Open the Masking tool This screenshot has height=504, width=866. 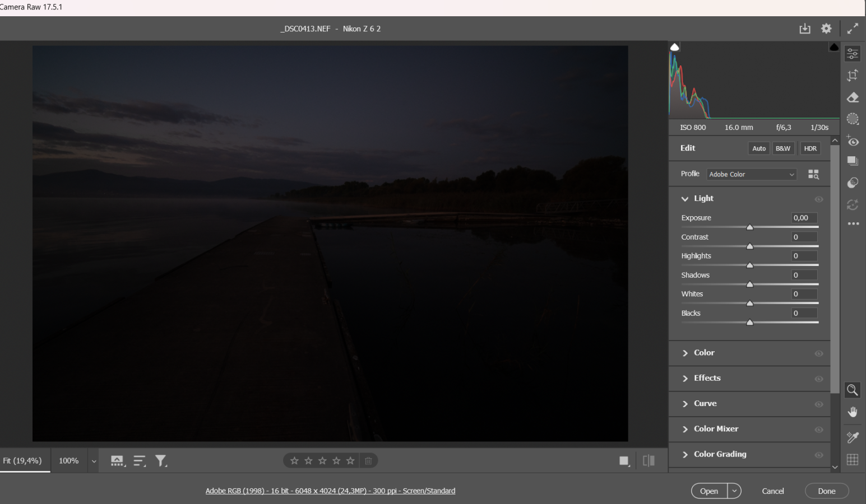coord(853,119)
